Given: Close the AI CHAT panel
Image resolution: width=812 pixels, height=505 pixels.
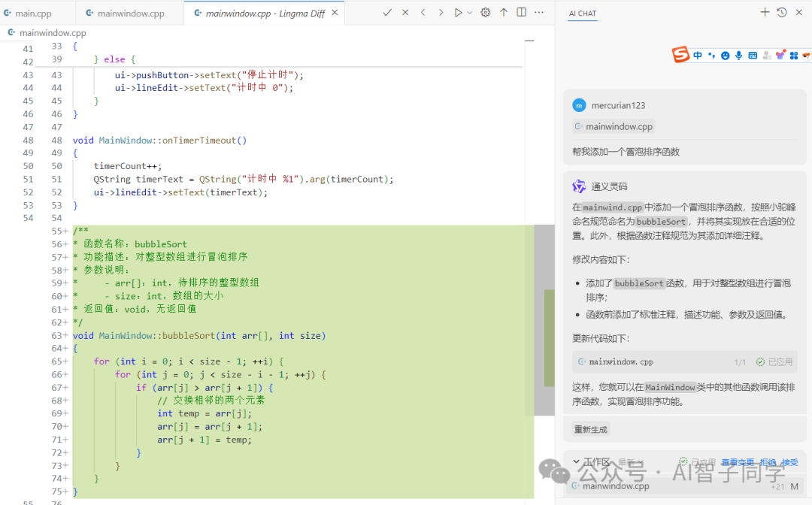Looking at the screenshot, I should tap(799, 12).
